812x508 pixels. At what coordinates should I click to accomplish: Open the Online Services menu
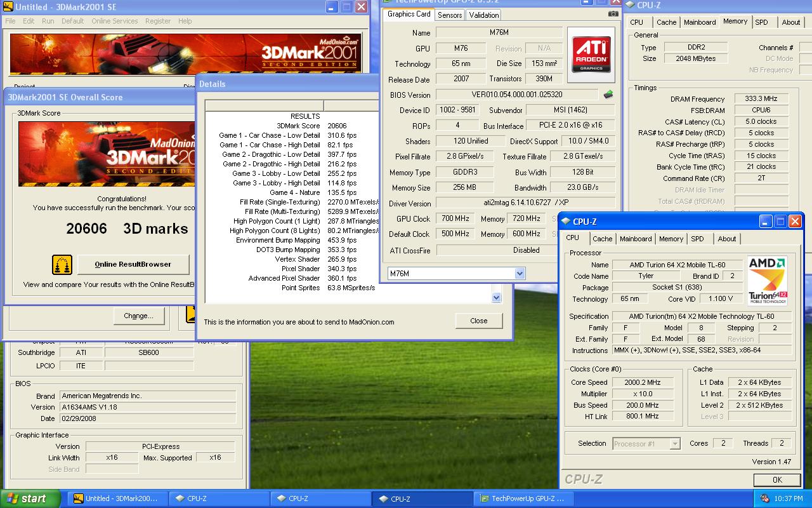pos(114,21)
